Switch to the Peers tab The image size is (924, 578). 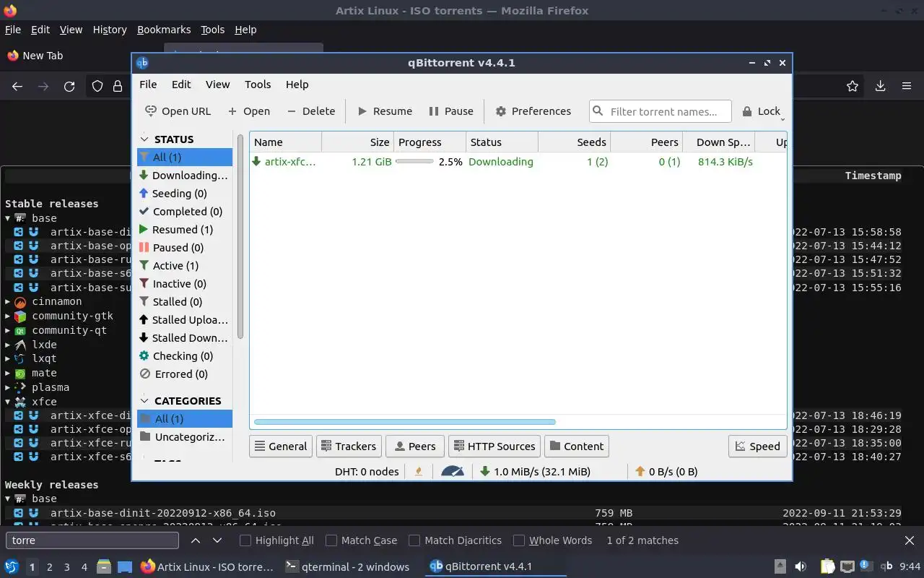(415, 447)
